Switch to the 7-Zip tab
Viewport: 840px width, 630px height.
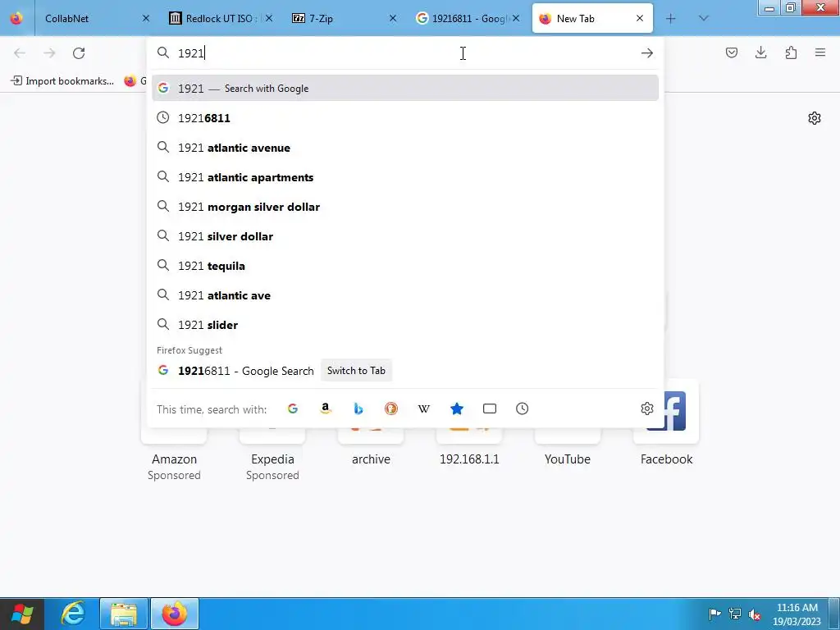pos(344,19)
